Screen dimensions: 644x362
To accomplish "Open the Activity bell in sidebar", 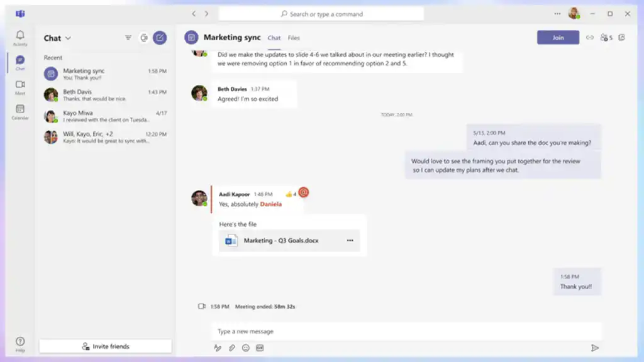I will click(x=19, y=38).
